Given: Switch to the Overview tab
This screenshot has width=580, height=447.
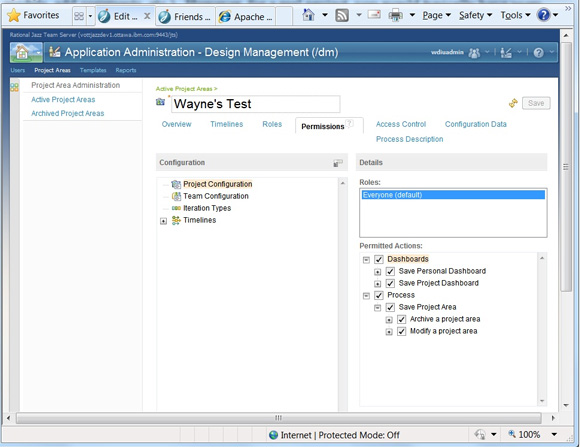Looking at the screenshot, I should (176, 124).
